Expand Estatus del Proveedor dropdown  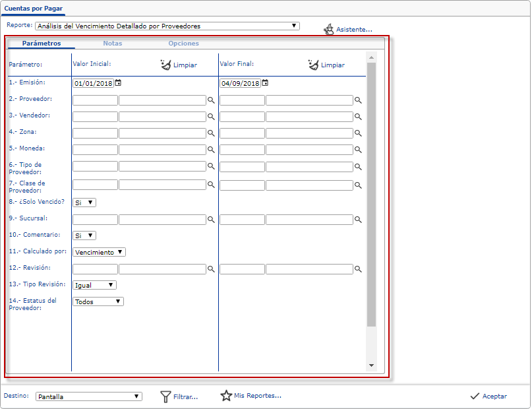tap(98, 301)
